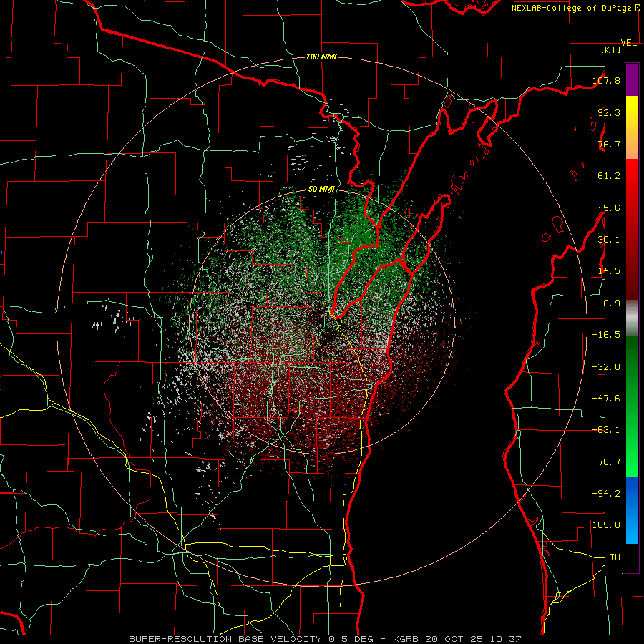Click the 45.6 scale value
644x644 pixels.
[609, 208]
